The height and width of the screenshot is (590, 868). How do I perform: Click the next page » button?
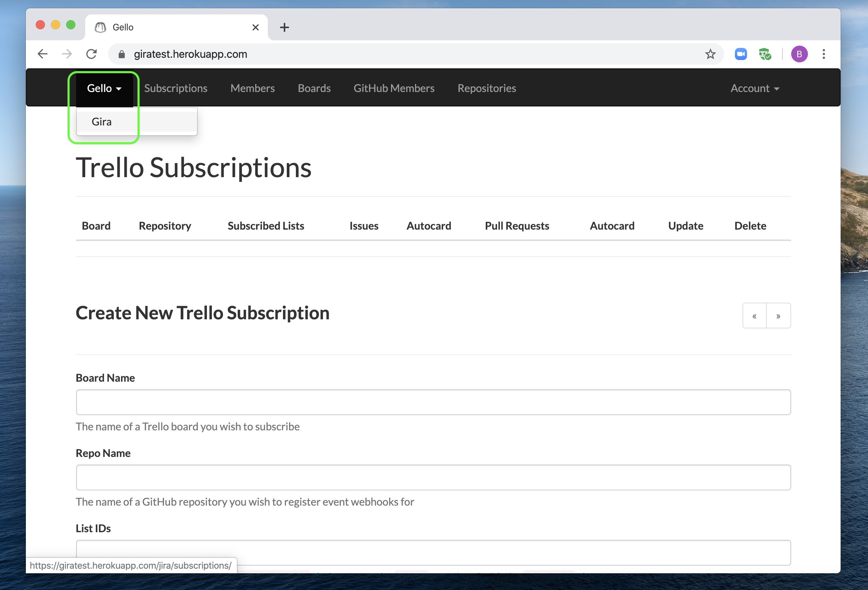tap(779, 316)
